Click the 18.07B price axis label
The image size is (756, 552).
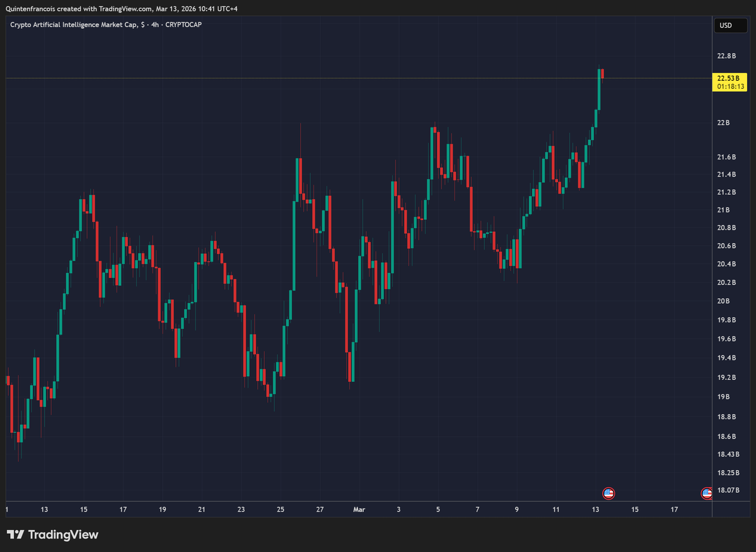point(728,490)
